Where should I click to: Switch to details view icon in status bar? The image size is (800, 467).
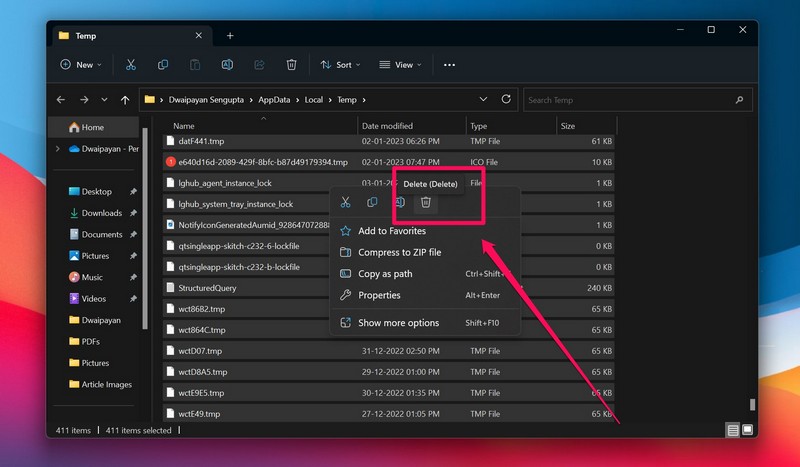pos(733,430)
